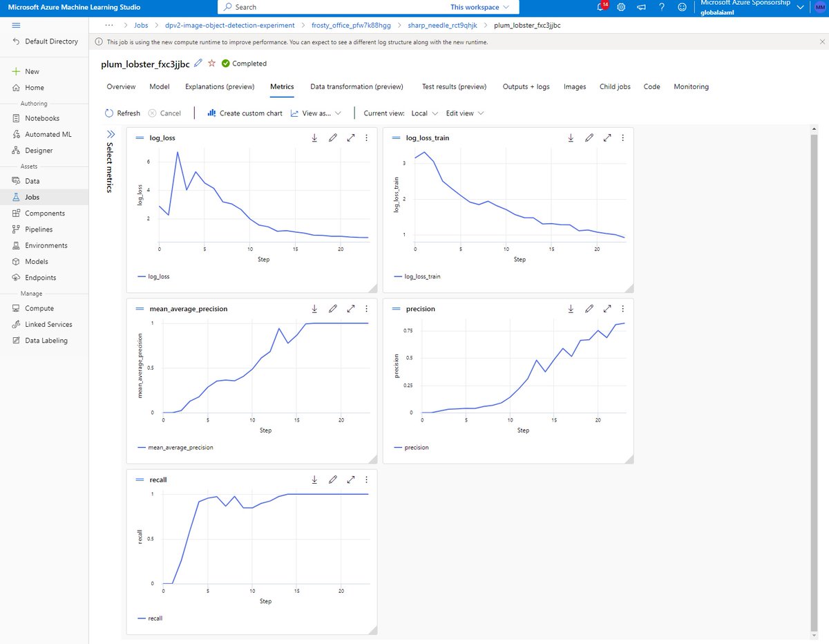
Task: Collapse the left navigation hamburger menu
Action: click(17, 25)
